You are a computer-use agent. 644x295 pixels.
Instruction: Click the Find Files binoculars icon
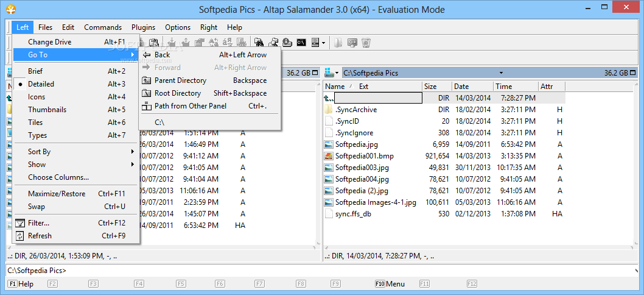click(259, 43)
